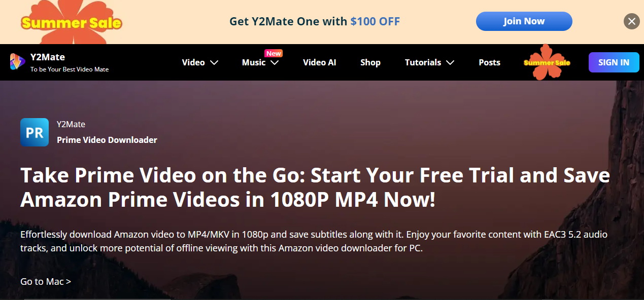Open the Shop menu item
Image resolution: width=644 pixels, height=300 pixels.
tap(370, 62)
